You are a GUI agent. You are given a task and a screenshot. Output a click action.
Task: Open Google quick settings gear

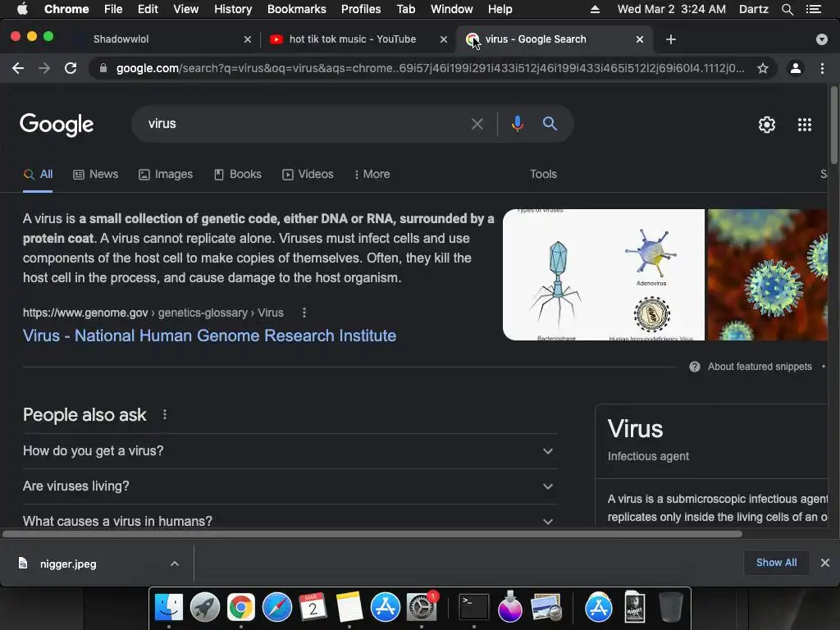pyautogui.click(x=767, y=125)
